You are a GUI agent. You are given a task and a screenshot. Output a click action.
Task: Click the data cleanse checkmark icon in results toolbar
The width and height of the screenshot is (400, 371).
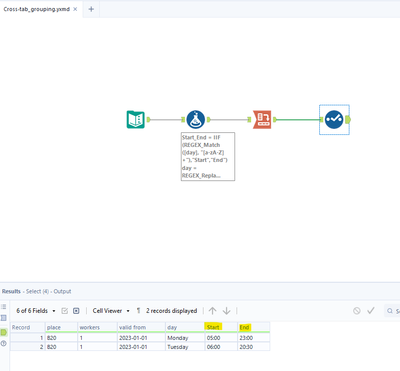65,311
